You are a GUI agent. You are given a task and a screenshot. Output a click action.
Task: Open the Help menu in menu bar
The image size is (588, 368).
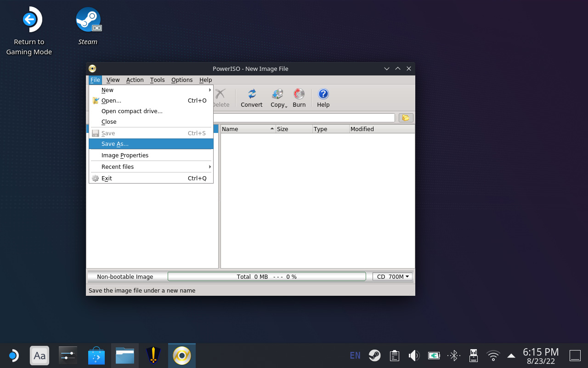pos(206,80)
